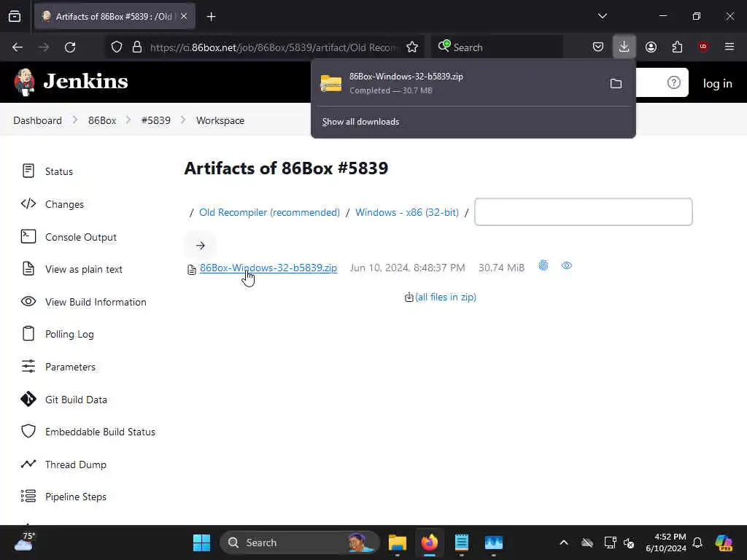Switch to Firefox in the taskbar
Image resolution: width=747 pixels, height=560 pixels.
point(430,542)
